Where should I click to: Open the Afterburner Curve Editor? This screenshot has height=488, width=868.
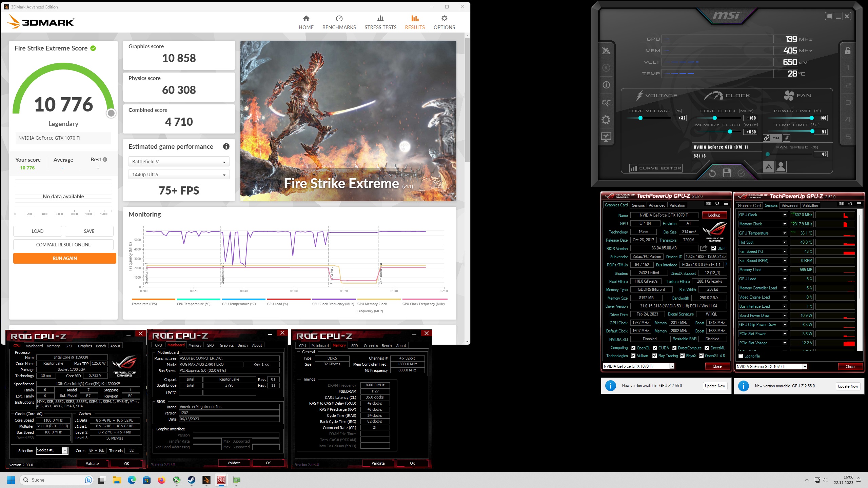coord(656,168)
